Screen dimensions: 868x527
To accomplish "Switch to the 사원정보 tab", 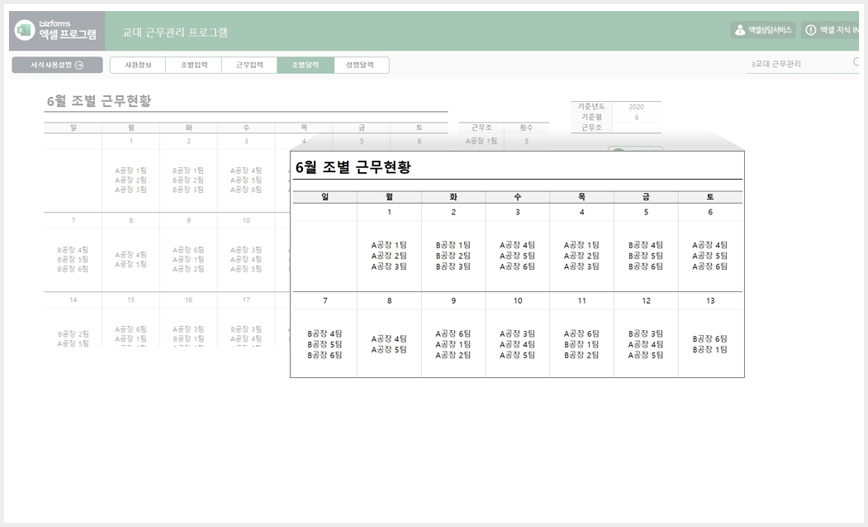I will pyautogui.click(x=138, y=65).
